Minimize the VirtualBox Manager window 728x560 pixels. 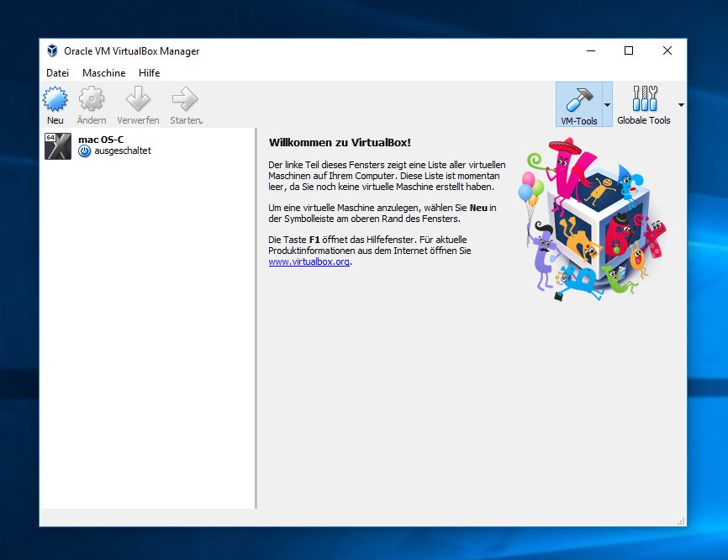click(591, 50)
